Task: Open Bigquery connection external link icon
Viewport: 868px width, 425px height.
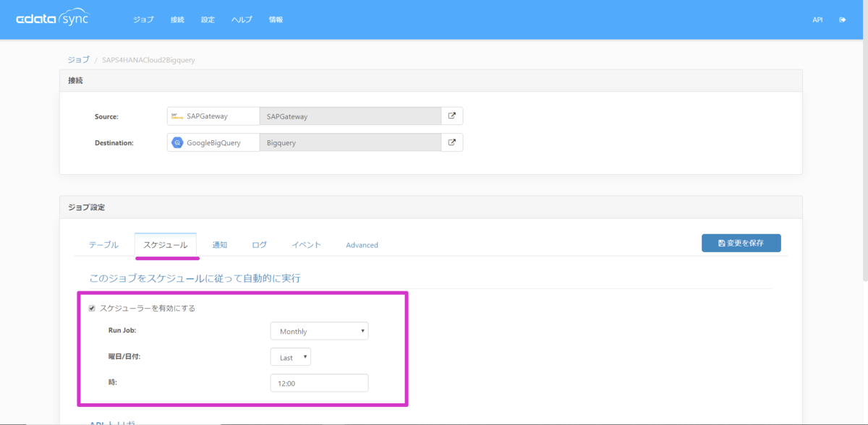Action: (x=452, y=142)
